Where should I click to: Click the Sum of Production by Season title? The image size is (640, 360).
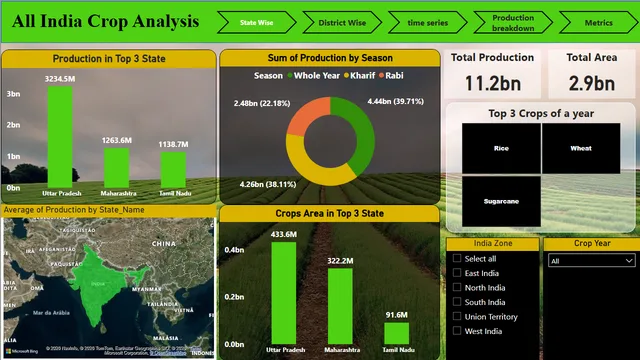click(330, 58)
